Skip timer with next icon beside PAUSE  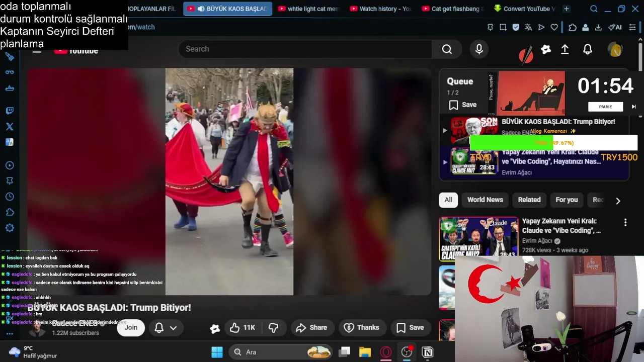click(x=633, y=107)
